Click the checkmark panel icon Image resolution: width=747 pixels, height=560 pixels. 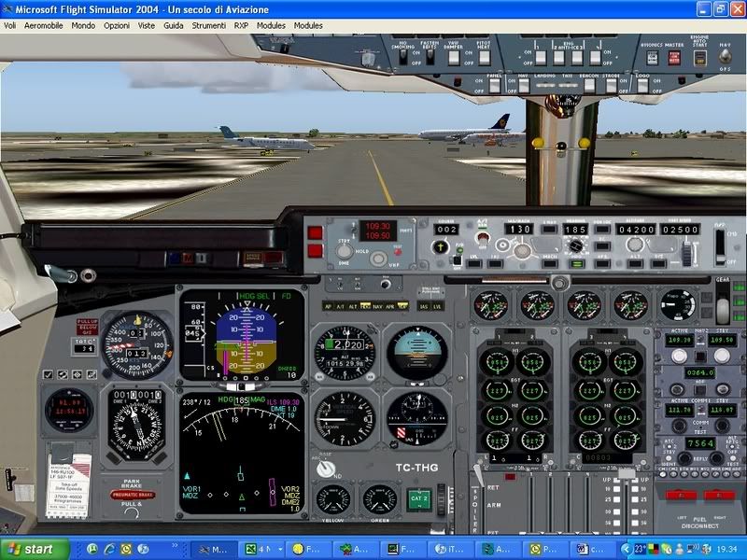[48, 375]
